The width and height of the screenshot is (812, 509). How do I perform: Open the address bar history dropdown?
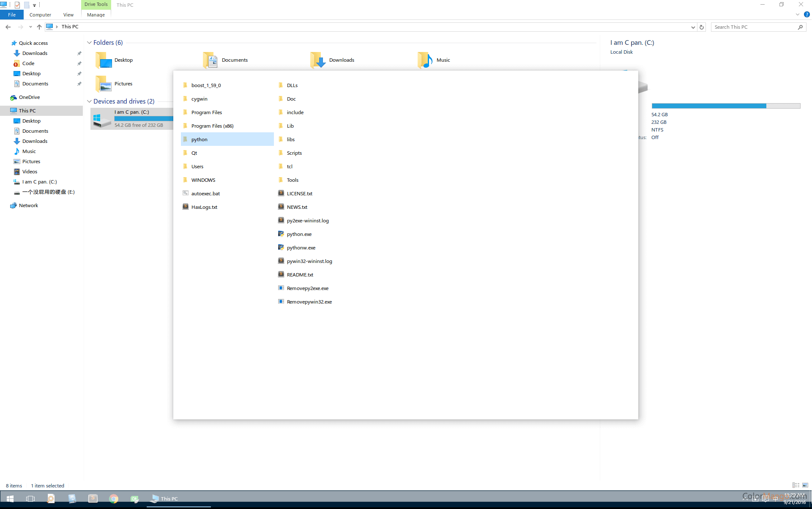tap(693, 27)
